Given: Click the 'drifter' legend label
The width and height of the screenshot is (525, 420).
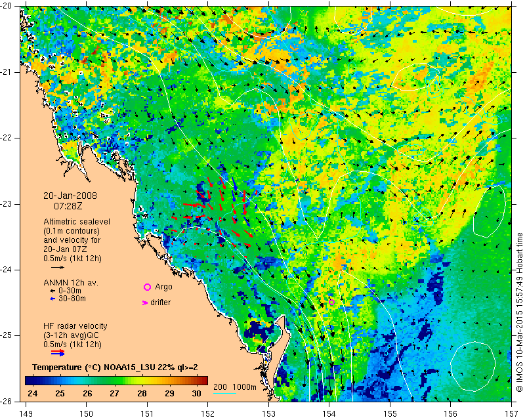Looking at the screenshot, I should click(160, 303).
